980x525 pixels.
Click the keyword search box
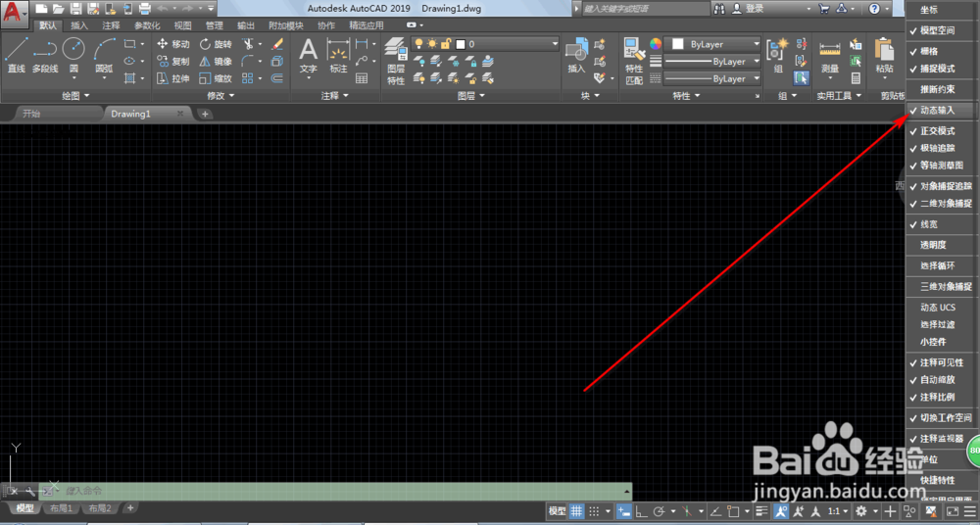tap(644, 9)
